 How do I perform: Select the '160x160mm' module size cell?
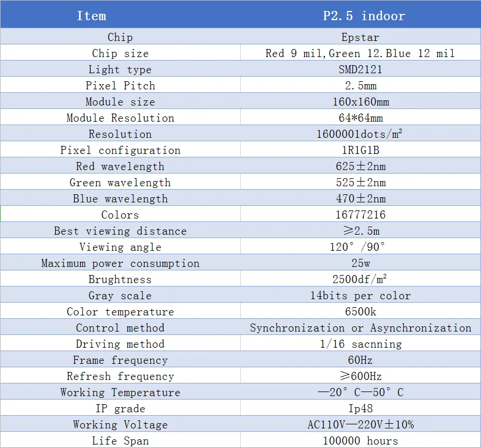(360, 101)
